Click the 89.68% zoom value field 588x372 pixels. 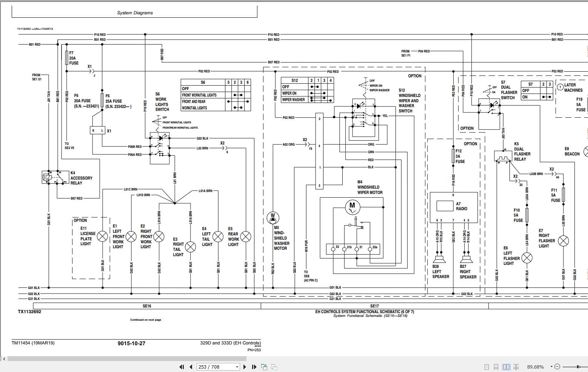pos(536,367)
